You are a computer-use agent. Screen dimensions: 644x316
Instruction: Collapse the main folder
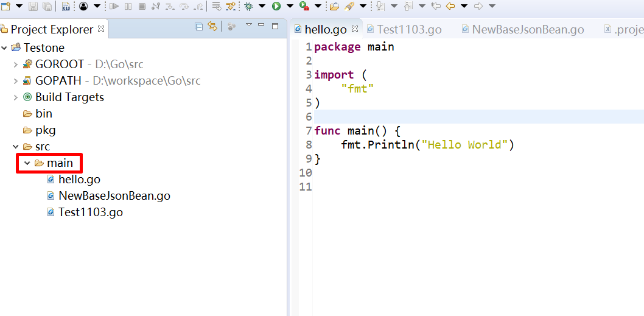(27, 163)
